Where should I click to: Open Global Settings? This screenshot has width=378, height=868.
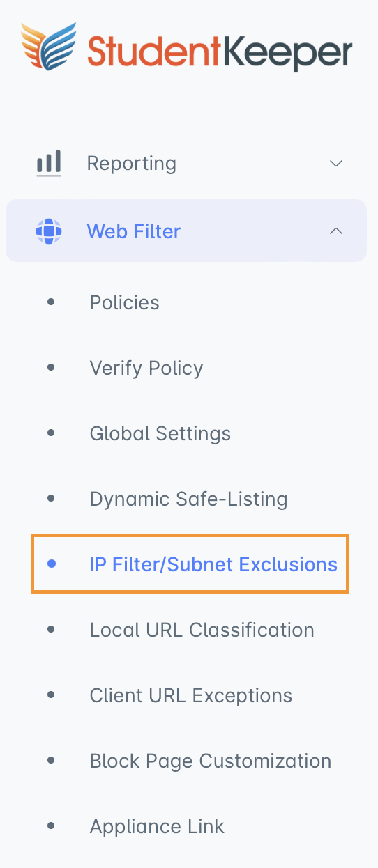(x=160, y=433)
